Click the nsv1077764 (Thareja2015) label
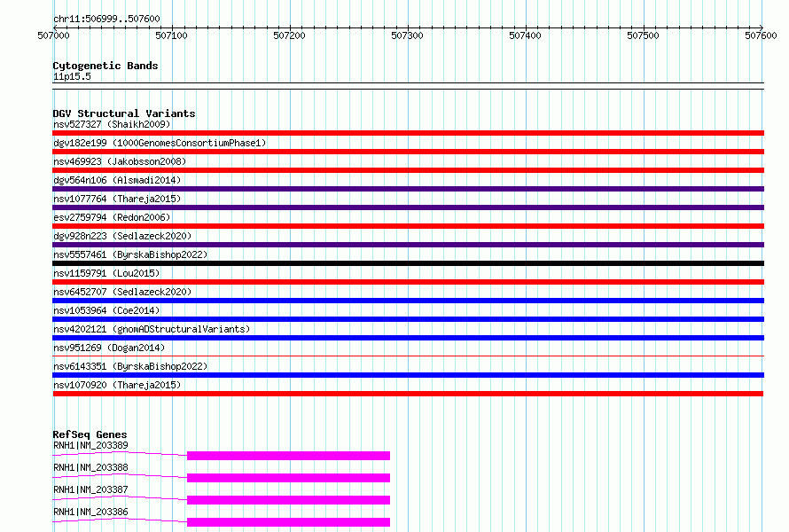Viewport: 789px width, 532px height. click(x=117, y=199)
